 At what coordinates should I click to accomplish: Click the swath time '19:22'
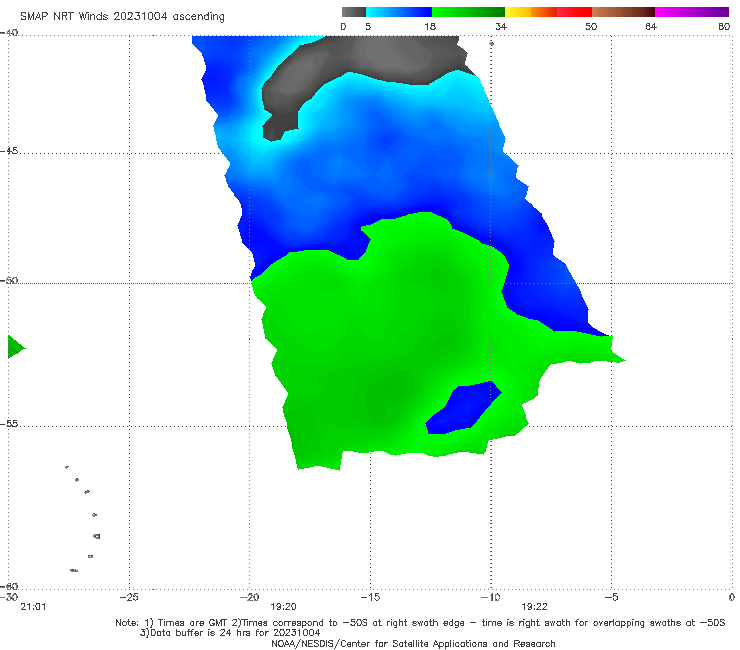(534, 607)
